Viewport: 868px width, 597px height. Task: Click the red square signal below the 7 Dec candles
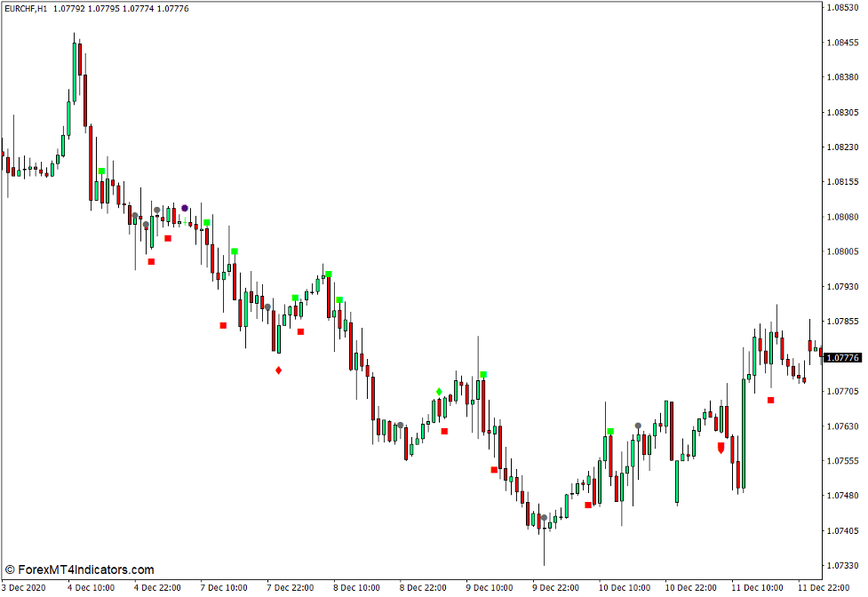(221, 326)
